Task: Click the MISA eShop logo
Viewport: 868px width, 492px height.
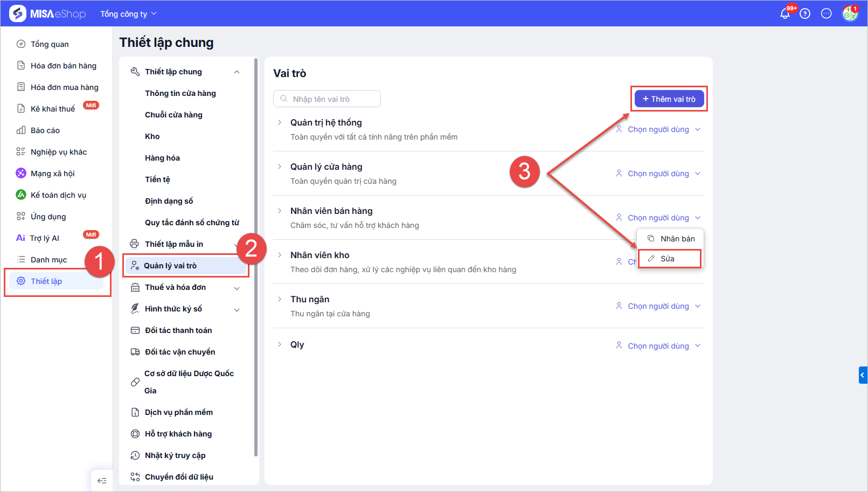Action: pos(47,13)
